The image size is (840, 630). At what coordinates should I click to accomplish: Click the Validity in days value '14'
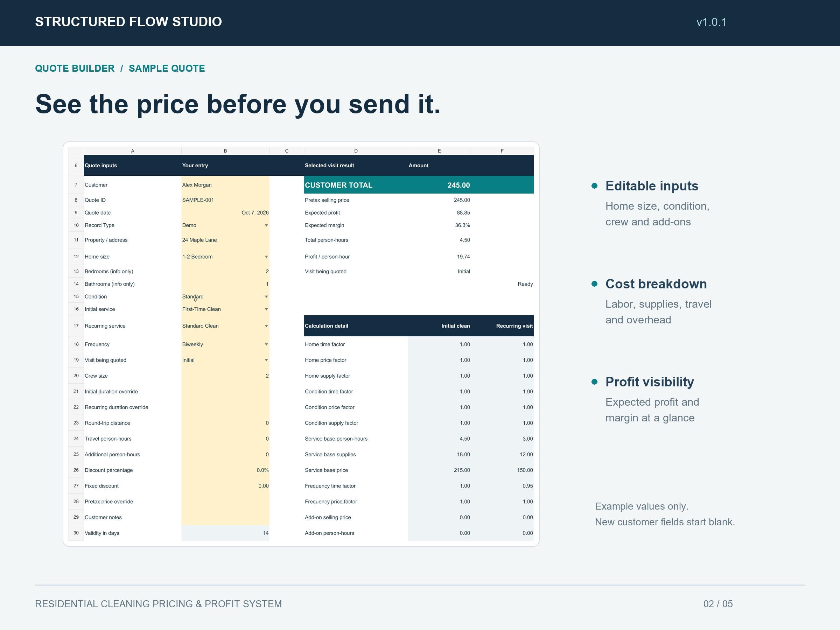[x=265, y=533]
